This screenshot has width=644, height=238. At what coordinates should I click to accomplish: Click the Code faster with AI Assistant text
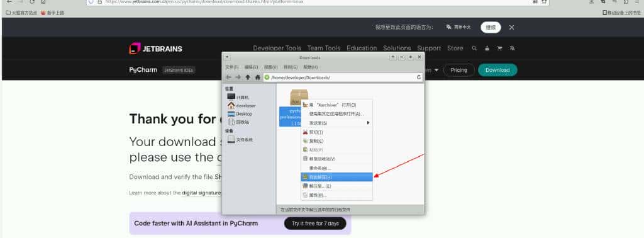(196, 224)
